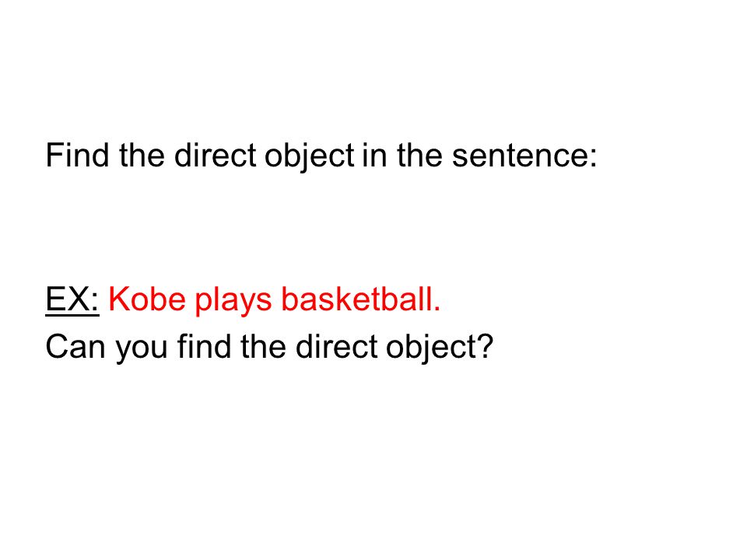Click the word Can in the question
Image resolution: width=747 pixels, height=560 pixels.
(75, 346)
